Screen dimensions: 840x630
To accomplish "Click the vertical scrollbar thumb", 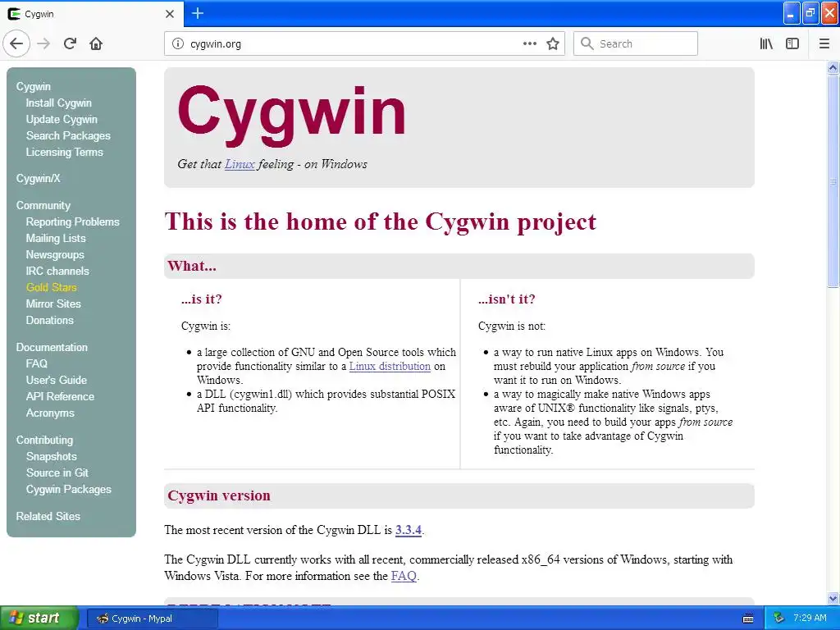I will coord(833,181).
